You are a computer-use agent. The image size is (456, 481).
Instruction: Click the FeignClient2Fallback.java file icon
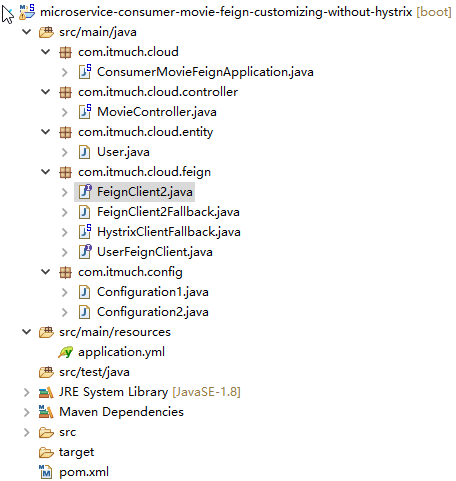point(84,212)
